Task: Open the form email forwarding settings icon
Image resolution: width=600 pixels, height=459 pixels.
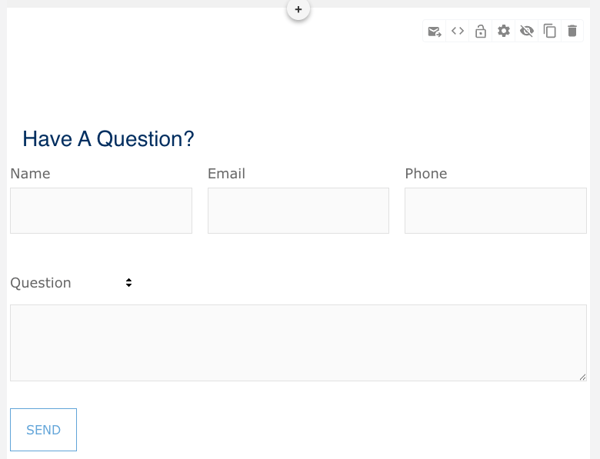Action: coord(434,31)
